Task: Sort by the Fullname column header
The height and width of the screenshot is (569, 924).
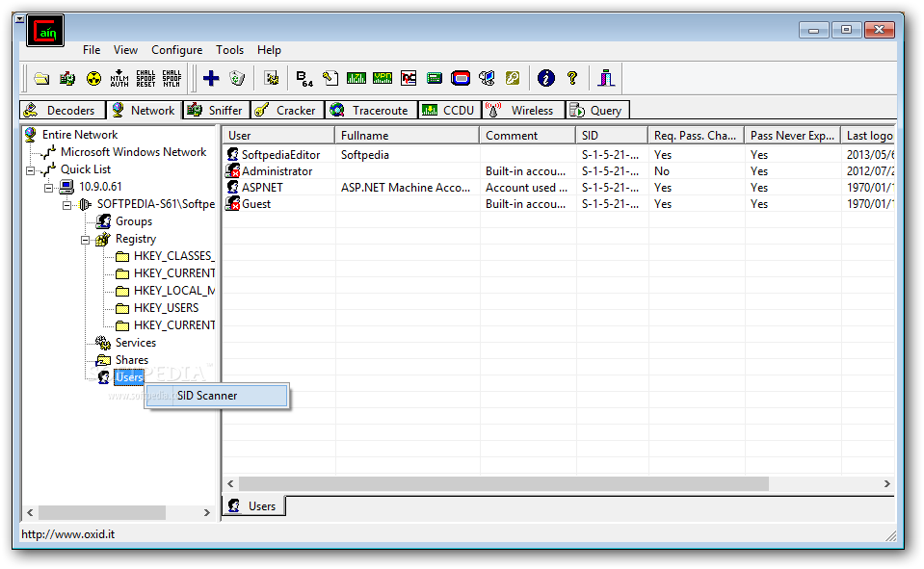Action: [x=408, y=136]
